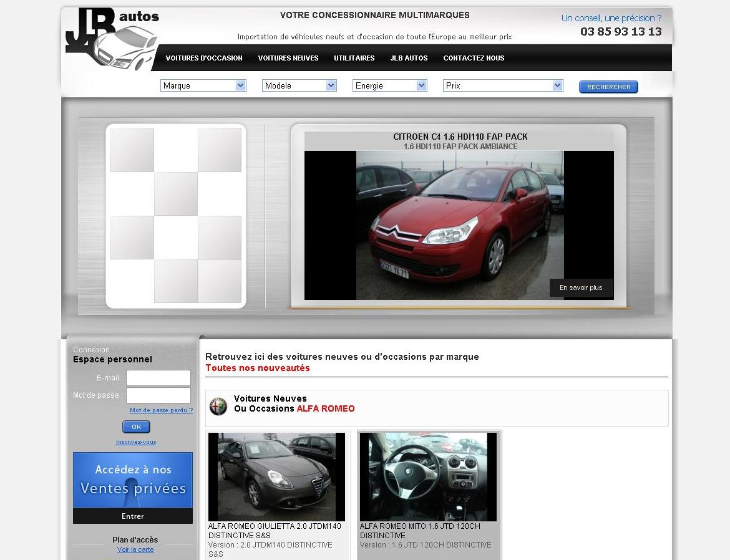Open the Utilitaires menu
The image size is (730, 560).
click(354, 58)
